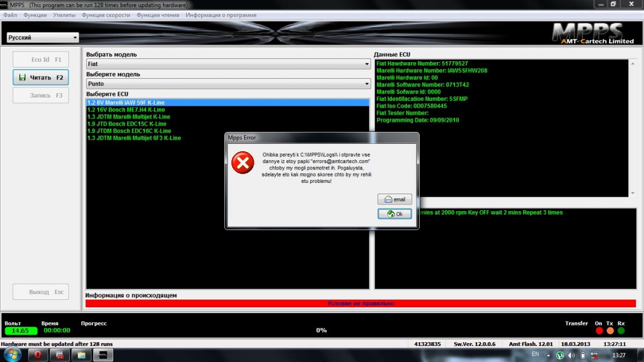Click the red X error icon in dialog
The width and height of the screenshot is (644, 362).
coord(243,162)
